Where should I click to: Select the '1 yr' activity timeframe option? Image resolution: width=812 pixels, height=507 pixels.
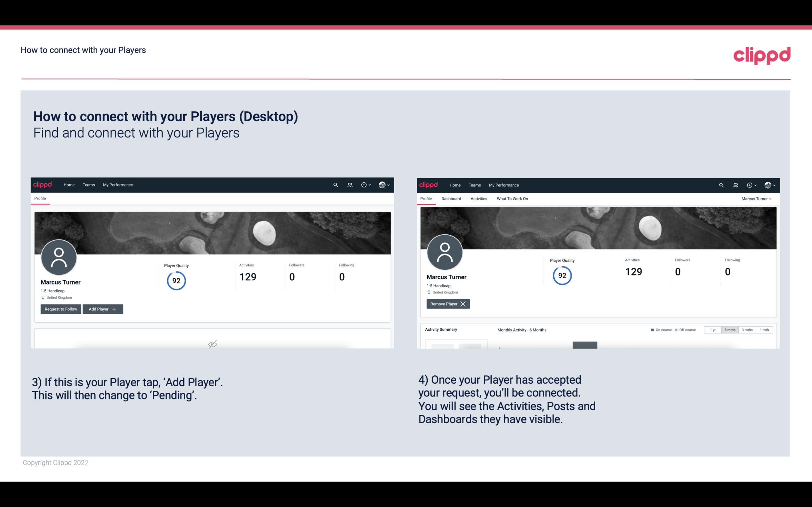tap(712, 329)
